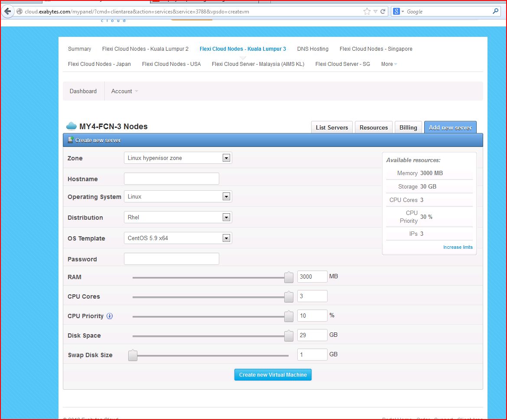507x420 pixels.
Task: Click the CPU Priority slider handle
Action: click(289, 316)
